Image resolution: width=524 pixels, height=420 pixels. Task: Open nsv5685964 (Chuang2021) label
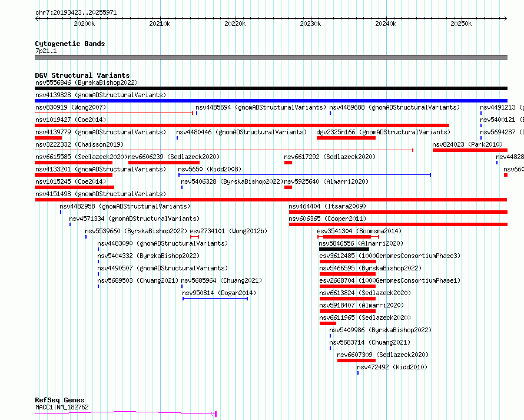(221, 280)
